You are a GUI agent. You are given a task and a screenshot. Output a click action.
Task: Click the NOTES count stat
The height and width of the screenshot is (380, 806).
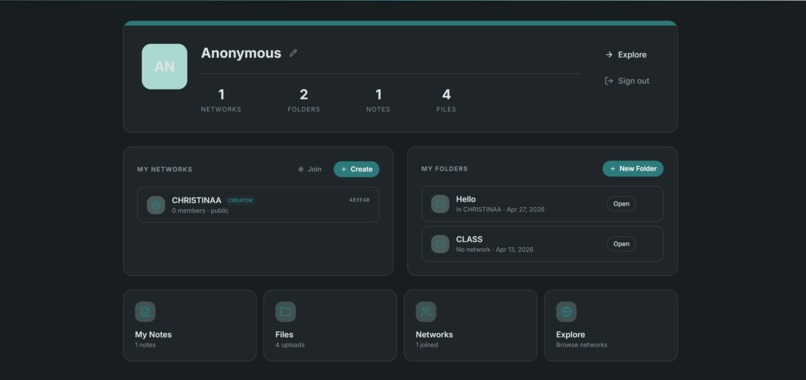point(378,100)
